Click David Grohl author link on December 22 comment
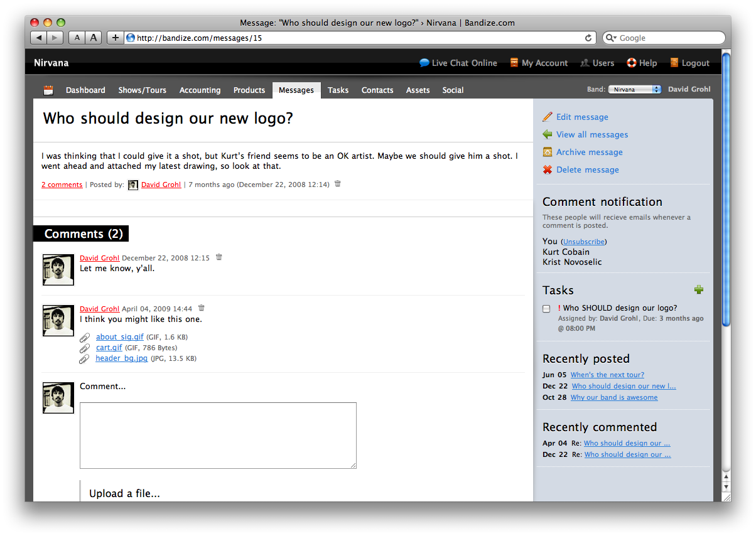The width and height of the screenshot is (756, 536). click(x=99, y=258)
